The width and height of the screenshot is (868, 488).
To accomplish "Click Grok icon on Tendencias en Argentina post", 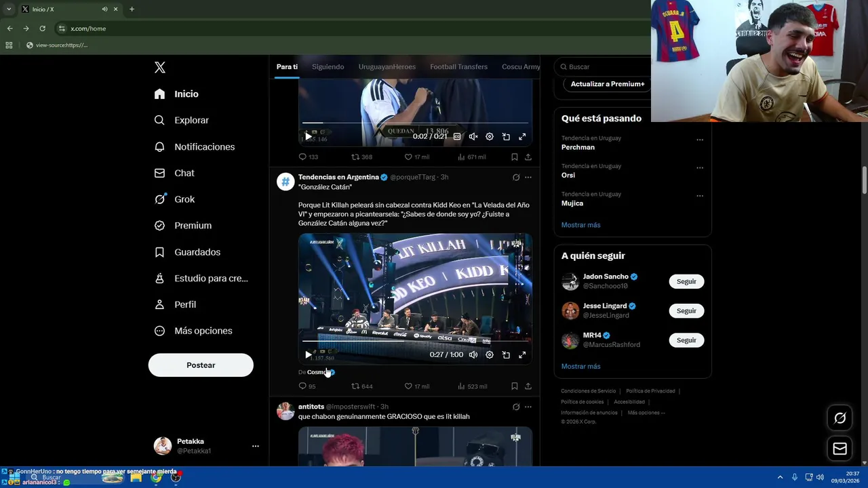I will pos(516,178).
